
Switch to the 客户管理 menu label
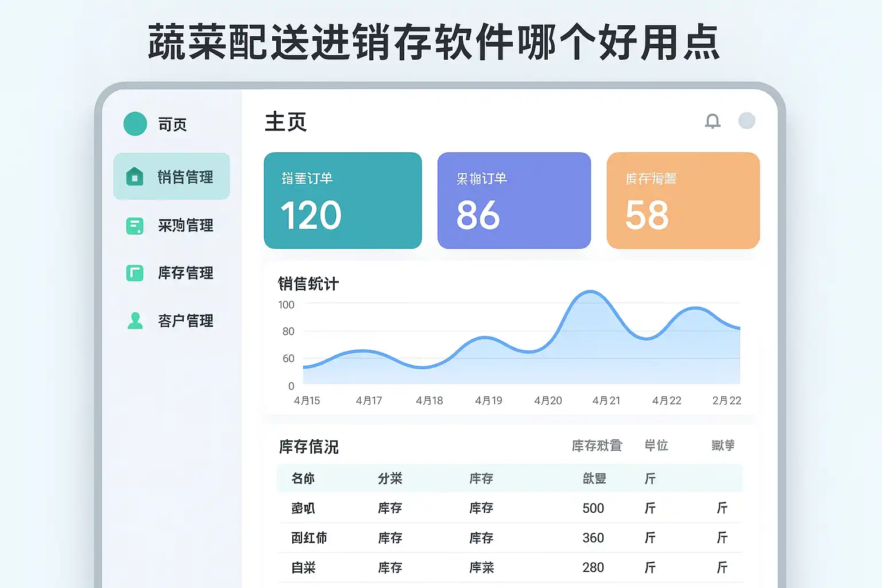point(185,320)
